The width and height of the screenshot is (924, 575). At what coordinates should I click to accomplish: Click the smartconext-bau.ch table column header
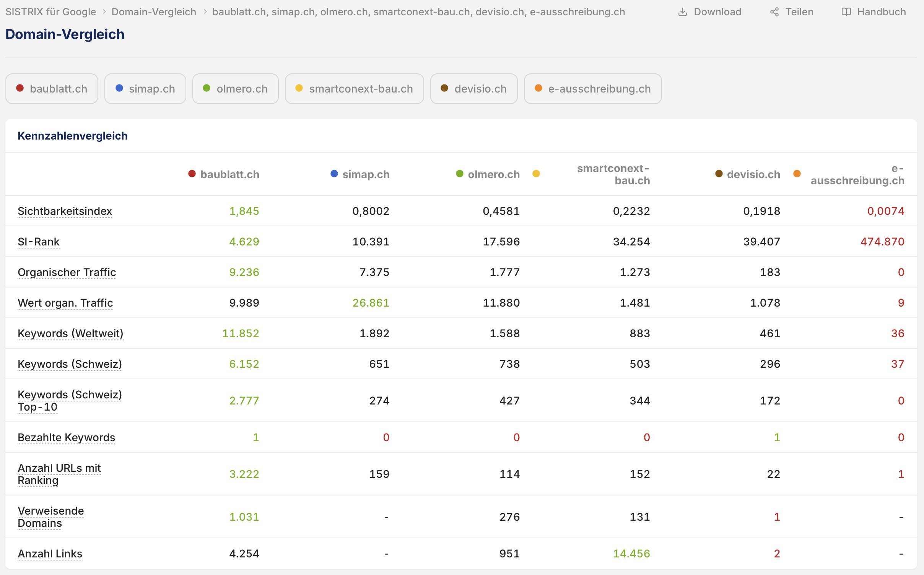[613, 174]
